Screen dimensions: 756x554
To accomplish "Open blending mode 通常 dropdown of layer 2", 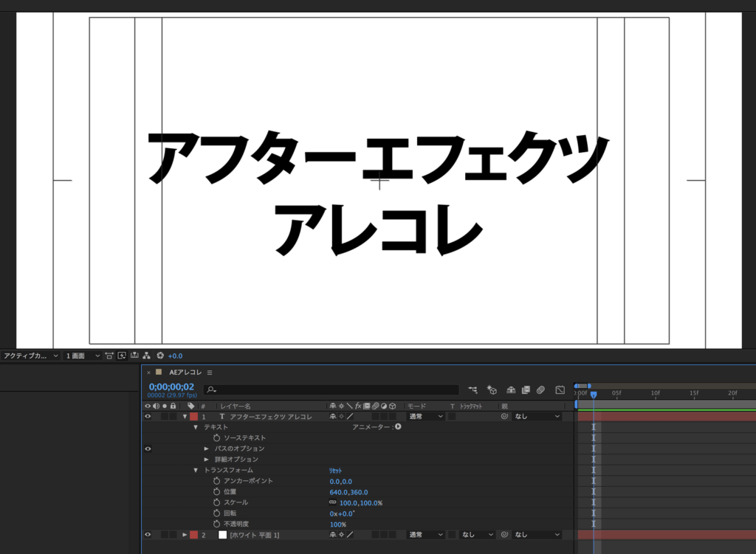I will [x=426, y=534].
